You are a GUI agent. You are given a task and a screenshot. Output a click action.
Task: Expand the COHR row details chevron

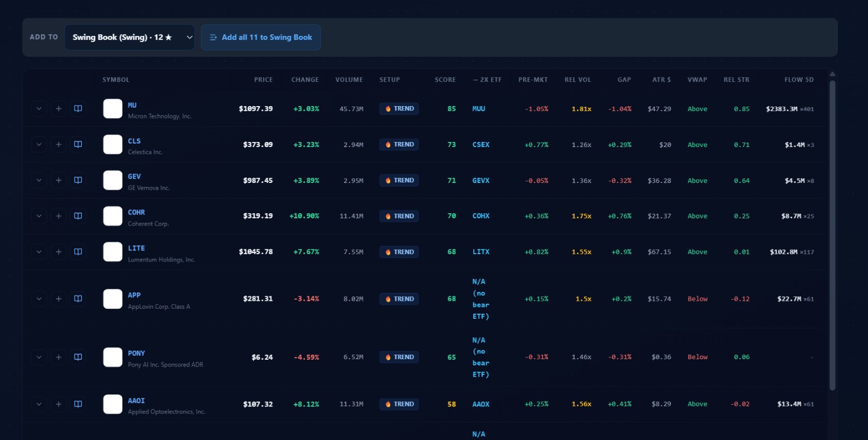(x=39, y=216)
